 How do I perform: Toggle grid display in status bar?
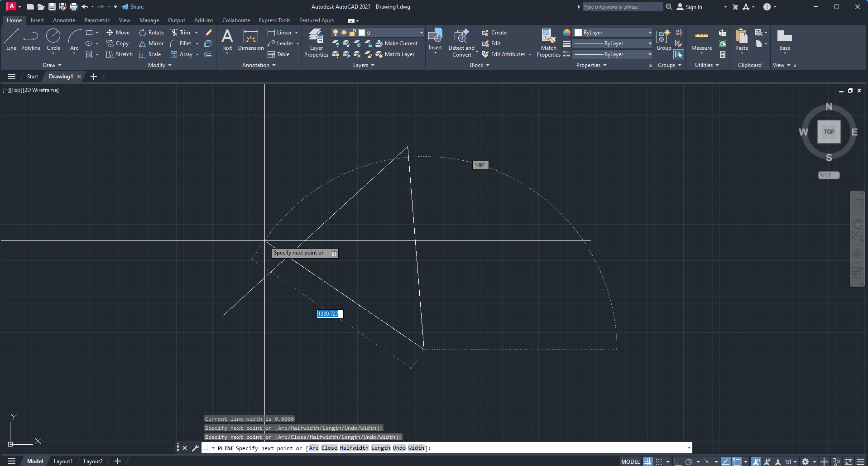click(x=648, y=461)
